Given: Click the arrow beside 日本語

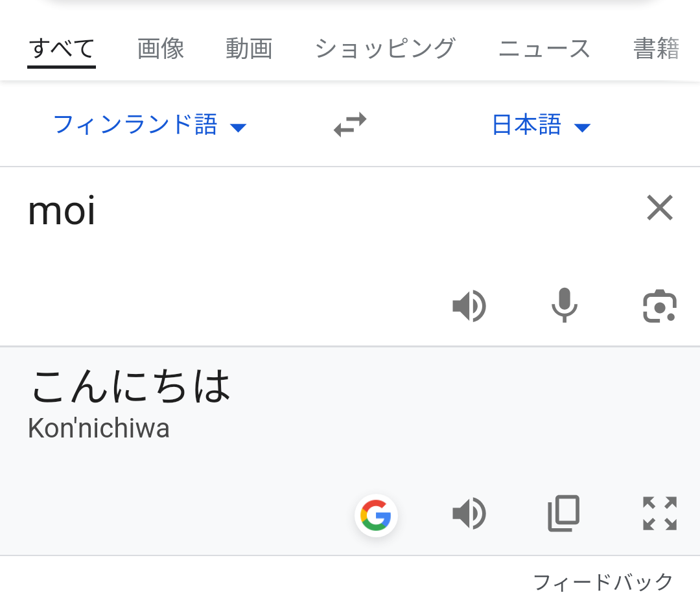Looking at the screenshot, I should point(582,128).
